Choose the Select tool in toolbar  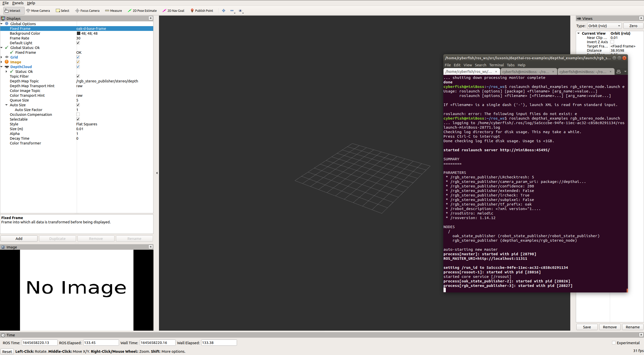pyautogui.click(x=62, y=11)
